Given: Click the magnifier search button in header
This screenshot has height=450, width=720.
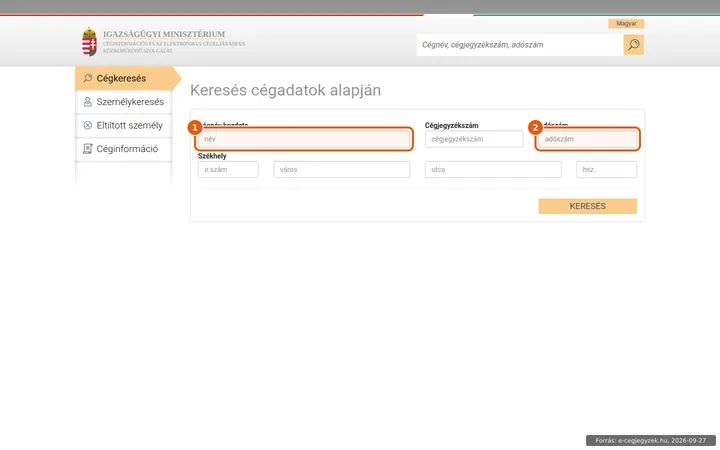Looking at the screenshot, I should pos(634,45).
